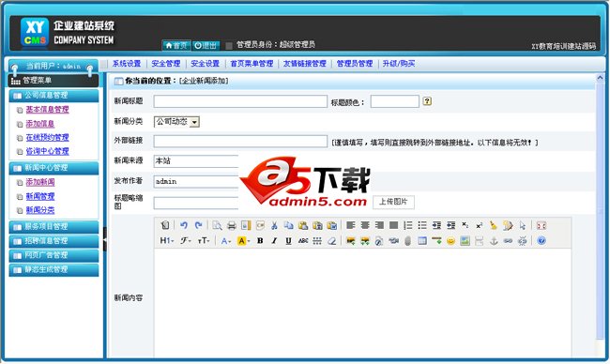Apply strikethrough ABC formatting
The image size is (610, 364).
303,241
